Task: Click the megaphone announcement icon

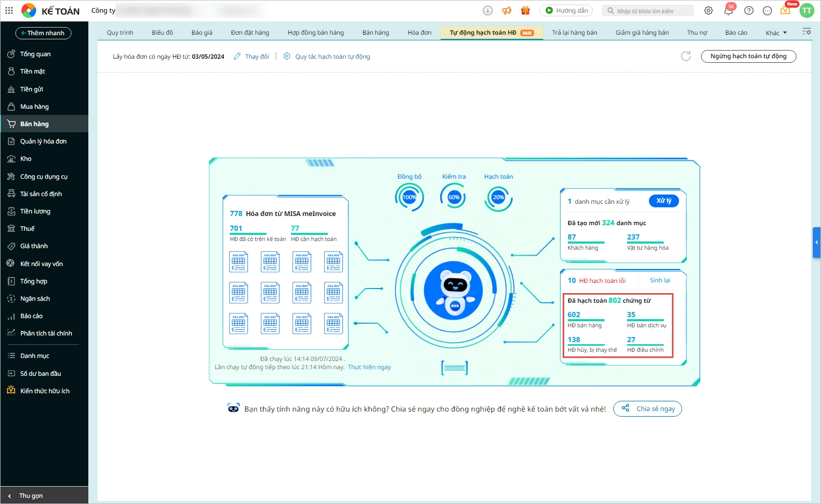Action: click(x=506, y=11)
